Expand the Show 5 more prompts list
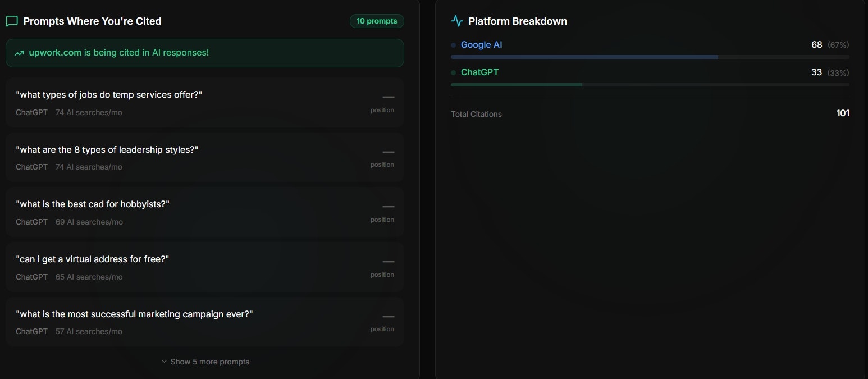The height and width of the screenshot is (379, 868). click(210, 362)
